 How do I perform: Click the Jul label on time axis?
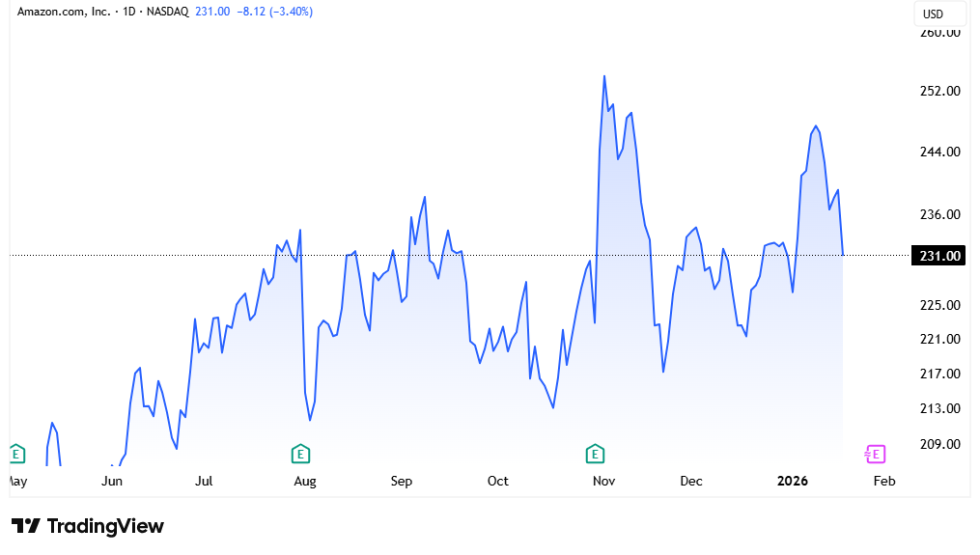(x=204, y=481)
